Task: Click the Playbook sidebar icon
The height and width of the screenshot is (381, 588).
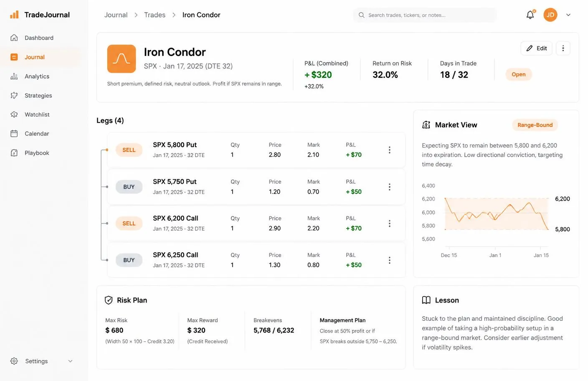Action: [14, 153]
